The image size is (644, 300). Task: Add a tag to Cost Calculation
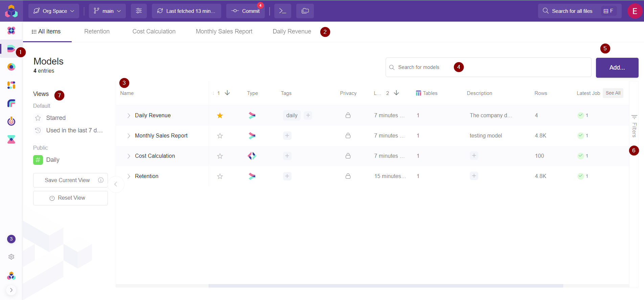287,156
